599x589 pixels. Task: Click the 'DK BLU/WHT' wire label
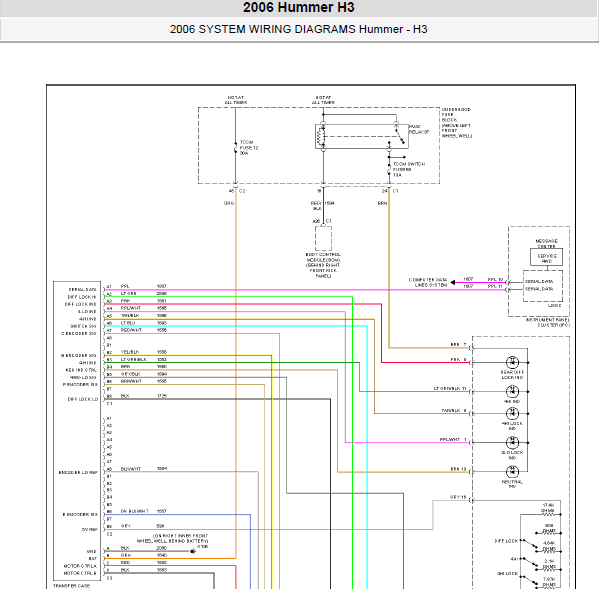(134, 511)
